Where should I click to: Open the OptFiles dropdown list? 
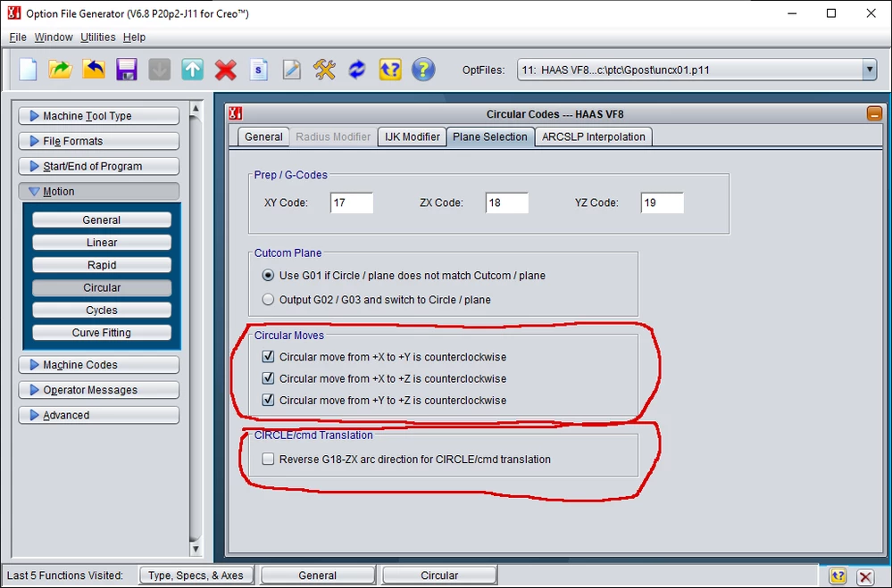(x=870, y=70)
